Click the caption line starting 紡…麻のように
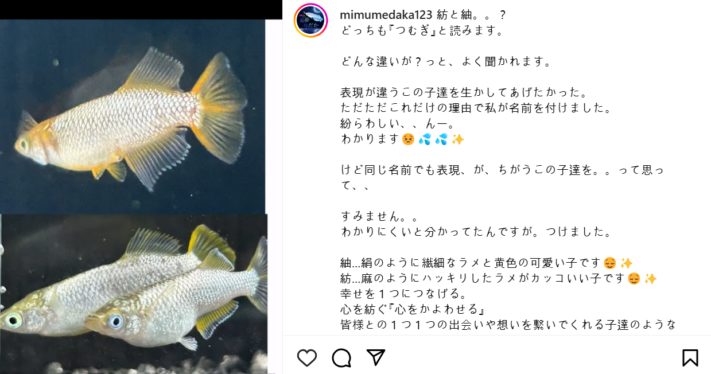This screenshot has width=711, height=374. [x=499, y=278]
